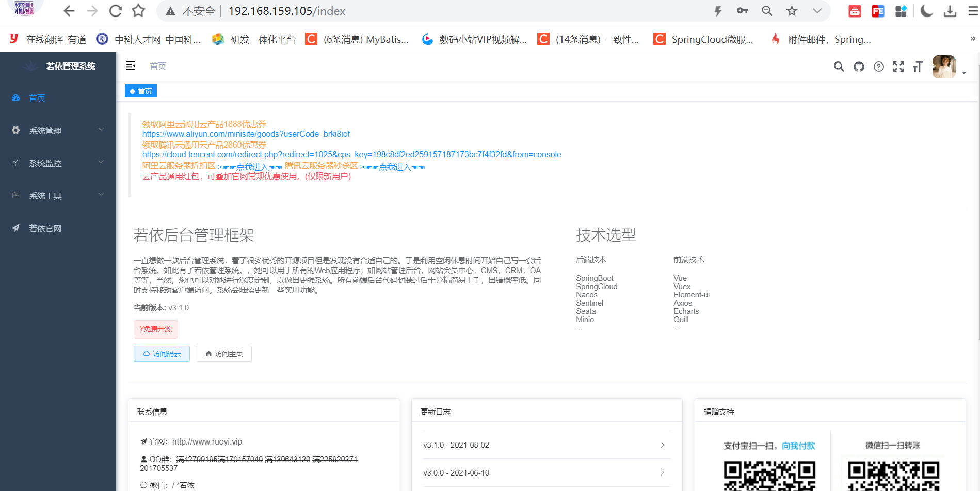Click the 若依官网 sidebar icon

[x=15, y=228]
